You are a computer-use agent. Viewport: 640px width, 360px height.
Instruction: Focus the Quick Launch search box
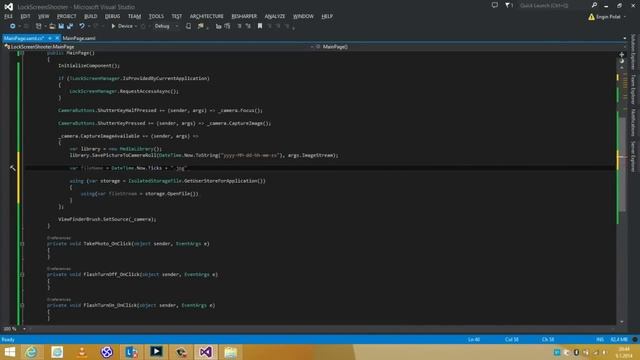553,6
